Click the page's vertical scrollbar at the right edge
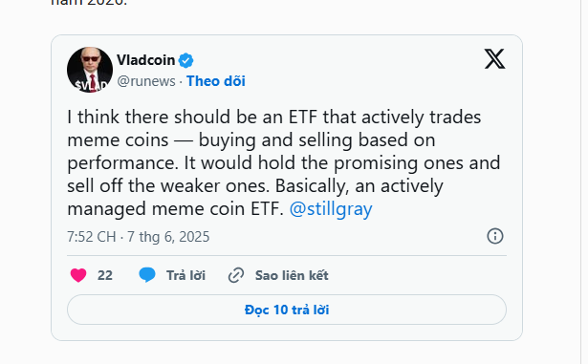This screenshot has width=588, height=364. 584,182
